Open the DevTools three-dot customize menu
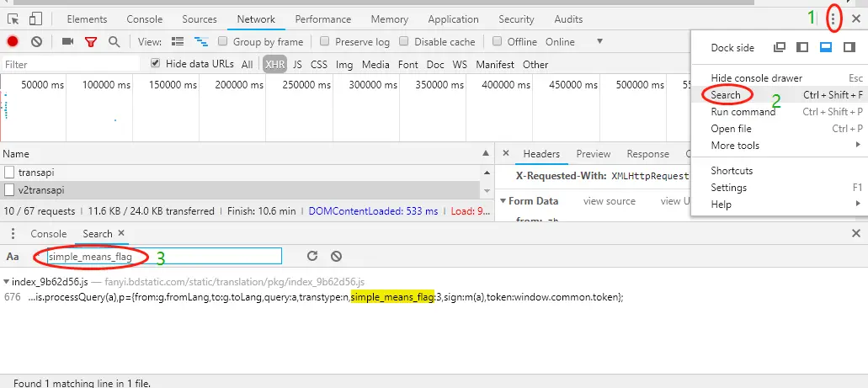868x388 pixels. (833, 19)
